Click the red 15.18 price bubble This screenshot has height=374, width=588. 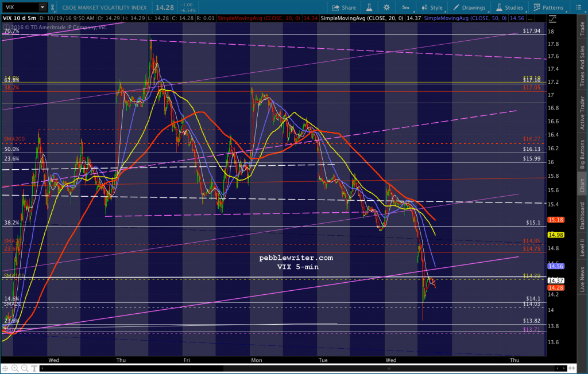(555, 220)
